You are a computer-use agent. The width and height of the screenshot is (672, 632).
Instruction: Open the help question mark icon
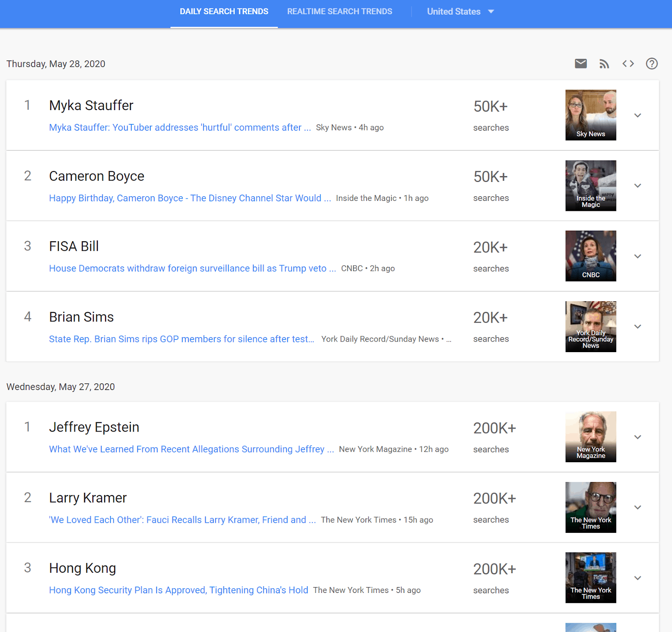point(652,63)
